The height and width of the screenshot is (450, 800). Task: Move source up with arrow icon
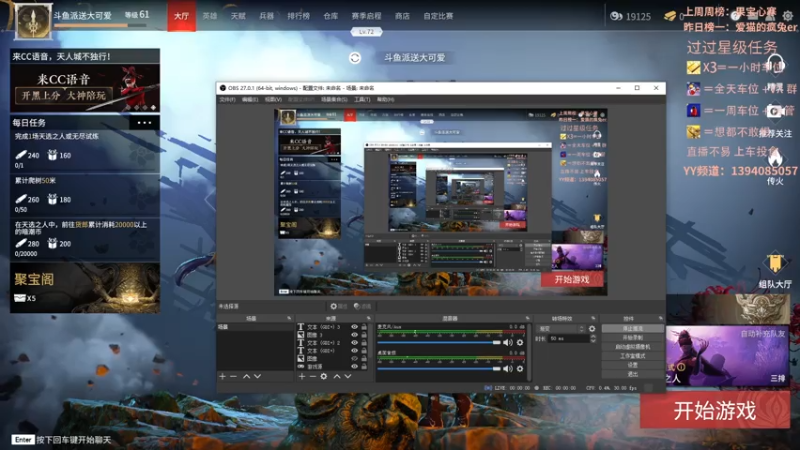(x=337, y=377)
